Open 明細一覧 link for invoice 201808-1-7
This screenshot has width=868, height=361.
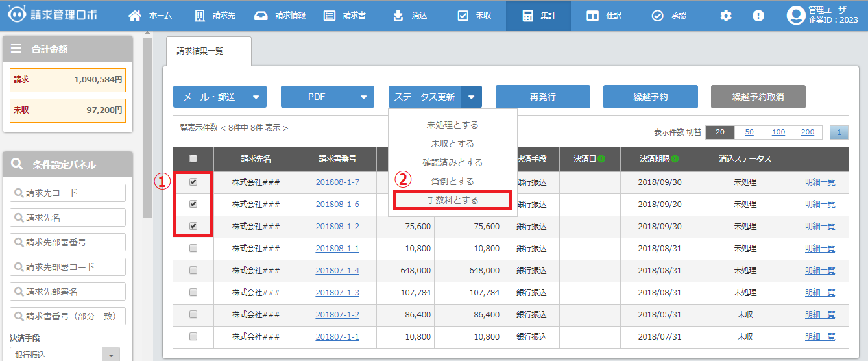820,182
